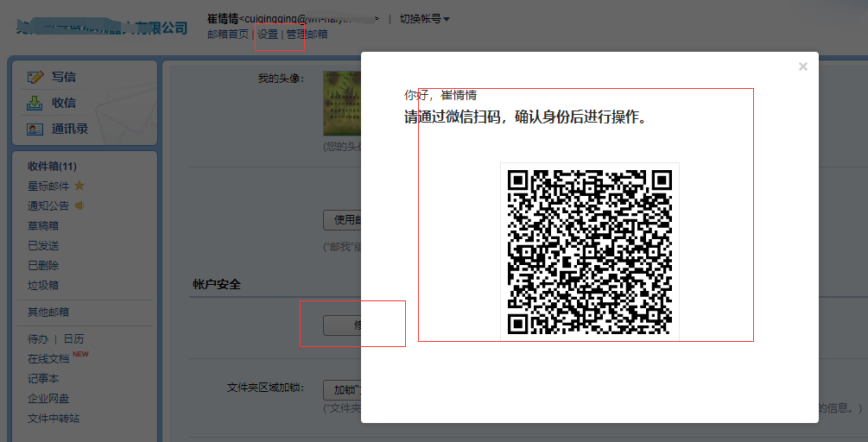Close the WeChat QR code dialog
The width and height of the screenshot is (868, 442).
[802, 66]
